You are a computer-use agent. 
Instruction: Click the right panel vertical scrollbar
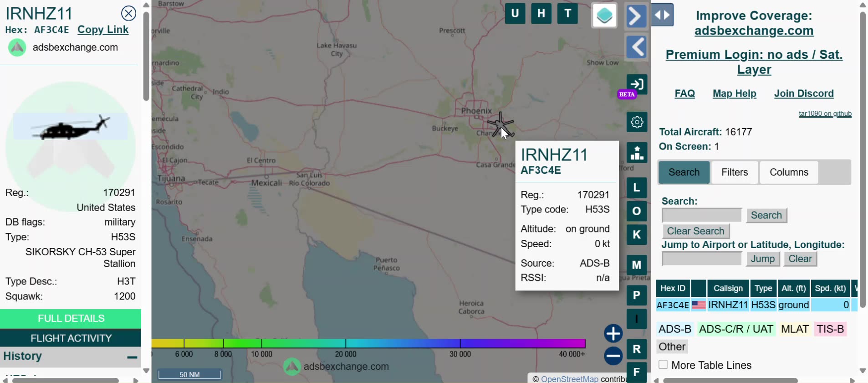click(x=863, y=160)
